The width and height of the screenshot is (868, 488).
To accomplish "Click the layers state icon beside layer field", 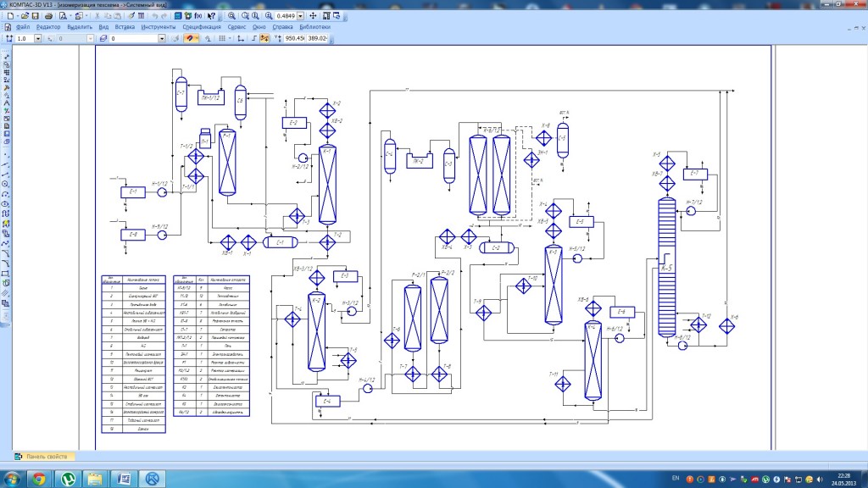I will 103,38.
